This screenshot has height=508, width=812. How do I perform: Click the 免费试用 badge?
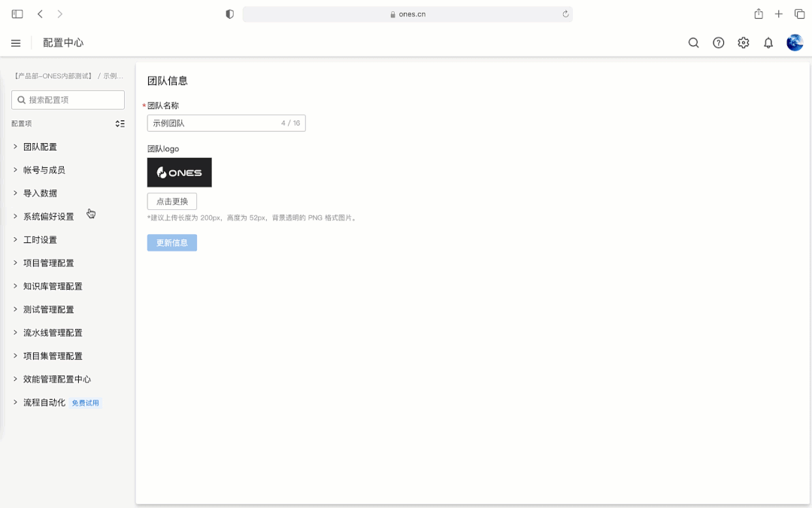pos(86,403)
